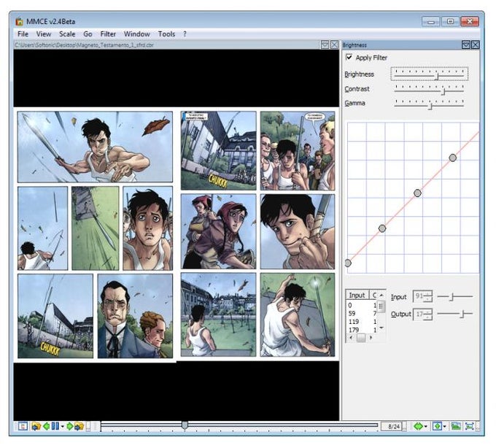Click the Gamma slider
Screen dimensions: 496x448
tap(429, 104)
